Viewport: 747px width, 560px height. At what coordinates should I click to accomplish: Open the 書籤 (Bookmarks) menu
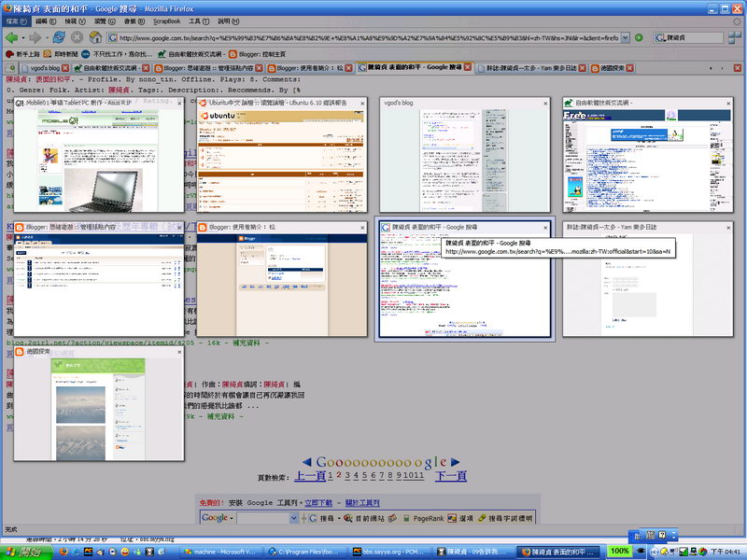(134, 21)
